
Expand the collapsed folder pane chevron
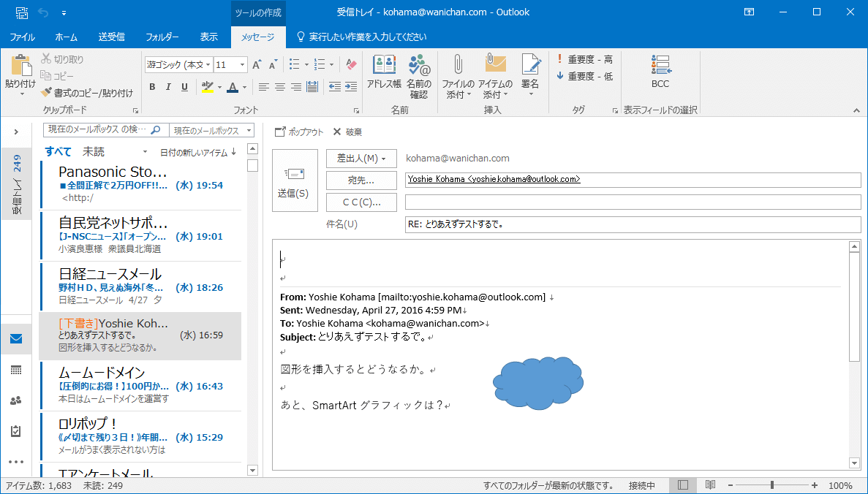[x=16, y=132]
